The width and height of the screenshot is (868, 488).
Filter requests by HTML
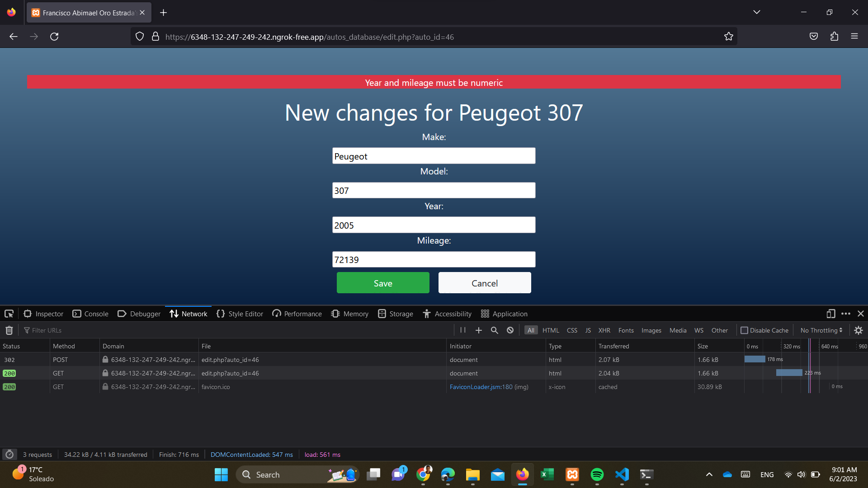tap(551, 330)
